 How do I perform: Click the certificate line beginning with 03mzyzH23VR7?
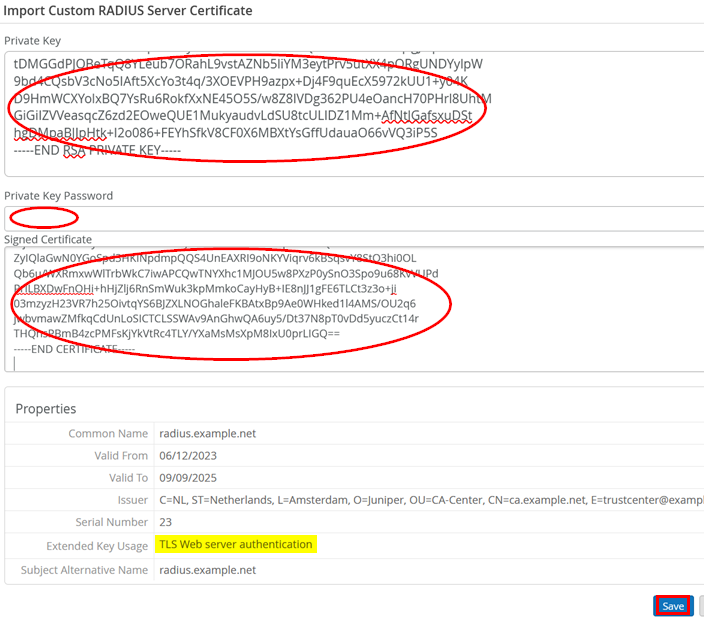tap(215, 304)
